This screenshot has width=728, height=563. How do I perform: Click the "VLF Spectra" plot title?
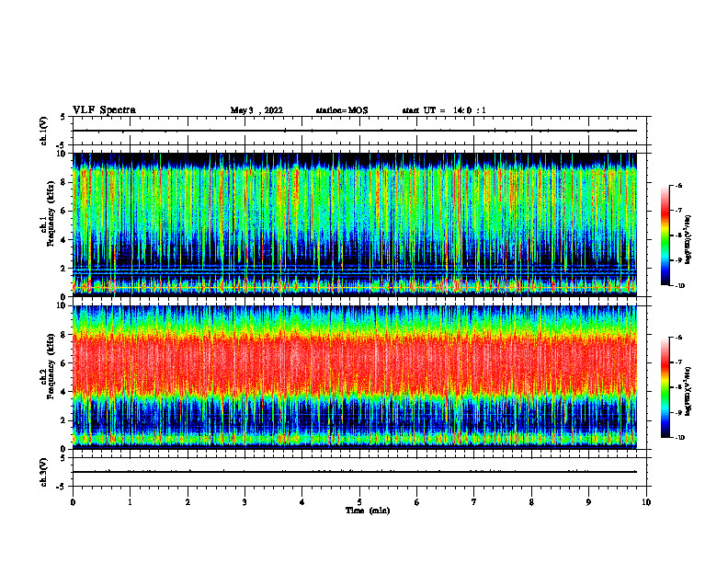(104, 110)
